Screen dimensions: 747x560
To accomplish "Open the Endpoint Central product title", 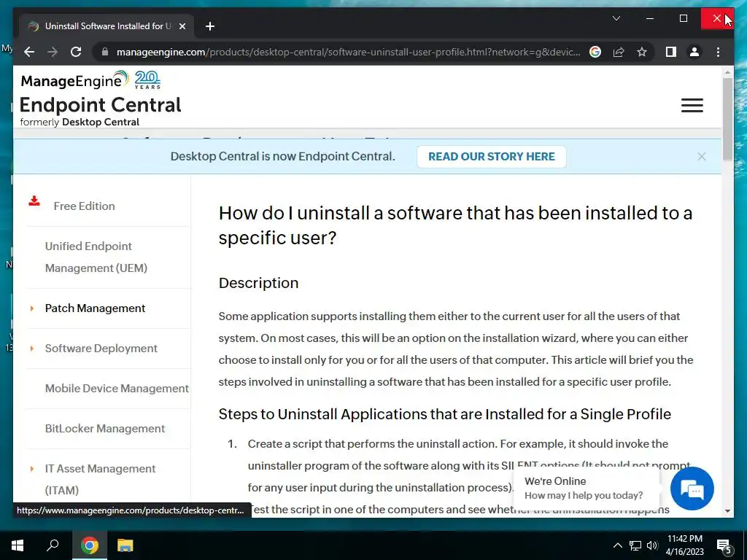I will click(x=100, y=105).
